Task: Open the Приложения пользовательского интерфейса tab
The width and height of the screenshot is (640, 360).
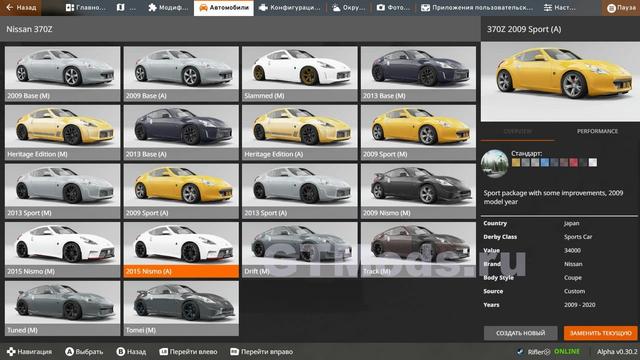Action: tap(476, 8)
